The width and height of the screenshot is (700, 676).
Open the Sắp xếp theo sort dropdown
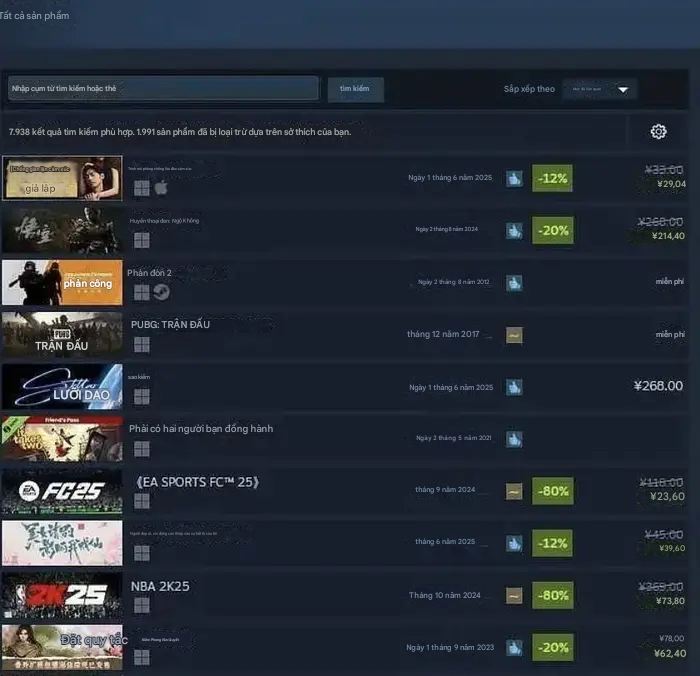coord(599,89)
